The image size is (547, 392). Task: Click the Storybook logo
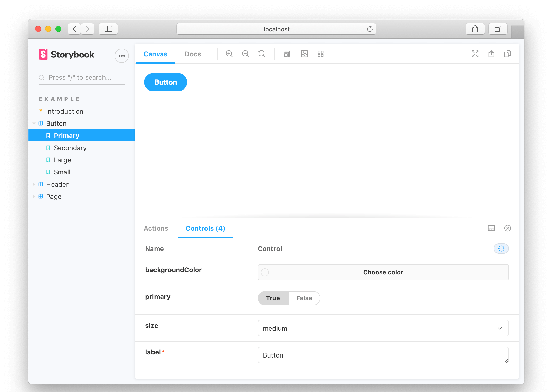click(x=66, y=55)
